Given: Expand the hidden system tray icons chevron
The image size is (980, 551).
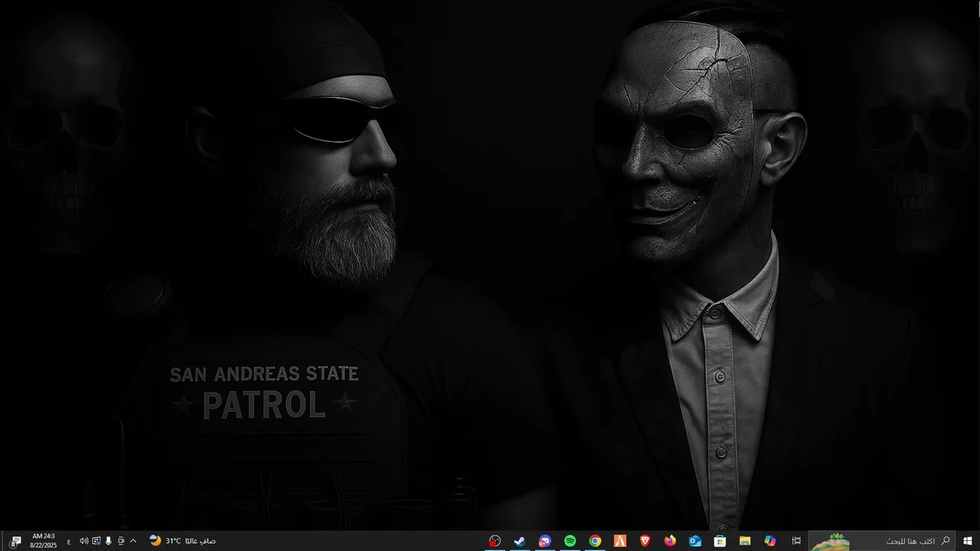Looking at the screenshot, I should click(x=132, y=541).
